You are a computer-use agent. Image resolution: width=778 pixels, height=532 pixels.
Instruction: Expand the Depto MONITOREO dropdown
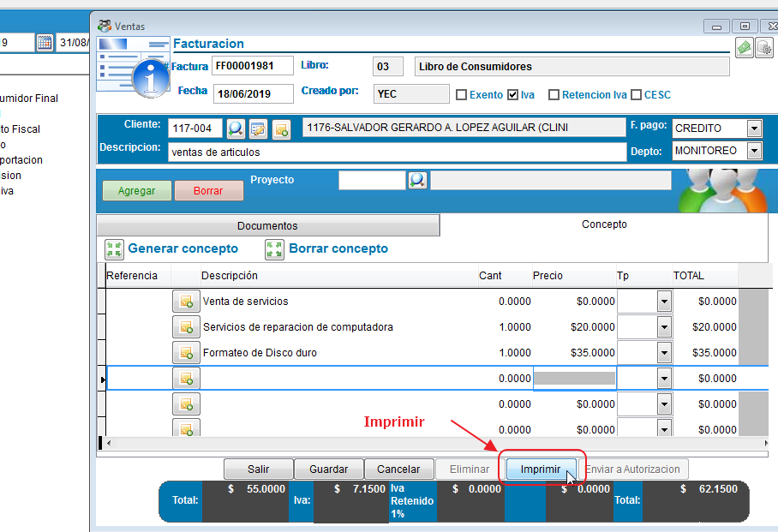tap(754, 152)
